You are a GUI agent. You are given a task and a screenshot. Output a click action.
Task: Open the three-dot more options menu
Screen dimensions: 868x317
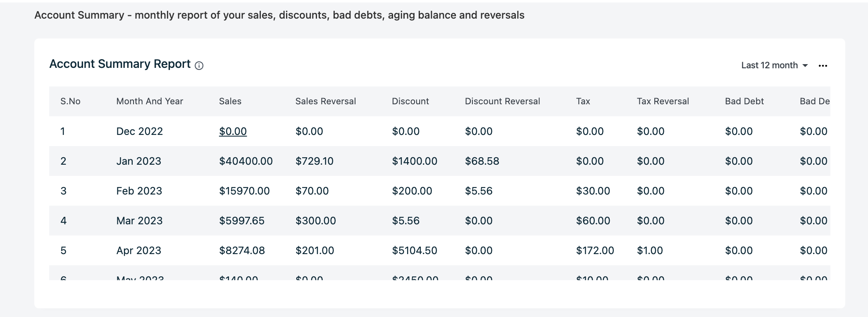[823, 66]
